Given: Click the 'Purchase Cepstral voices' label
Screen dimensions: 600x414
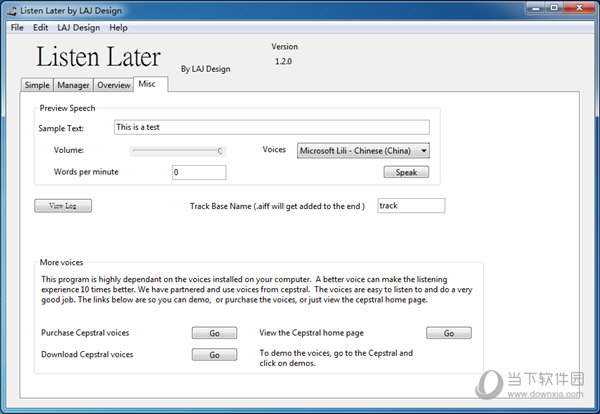Looking at the screenshot, I should click(85, 333).
